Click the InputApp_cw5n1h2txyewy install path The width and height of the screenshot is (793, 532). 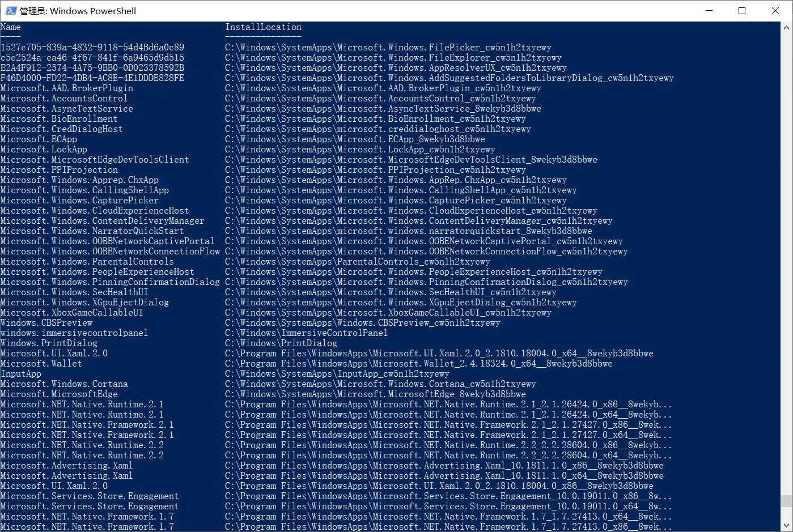337,374
